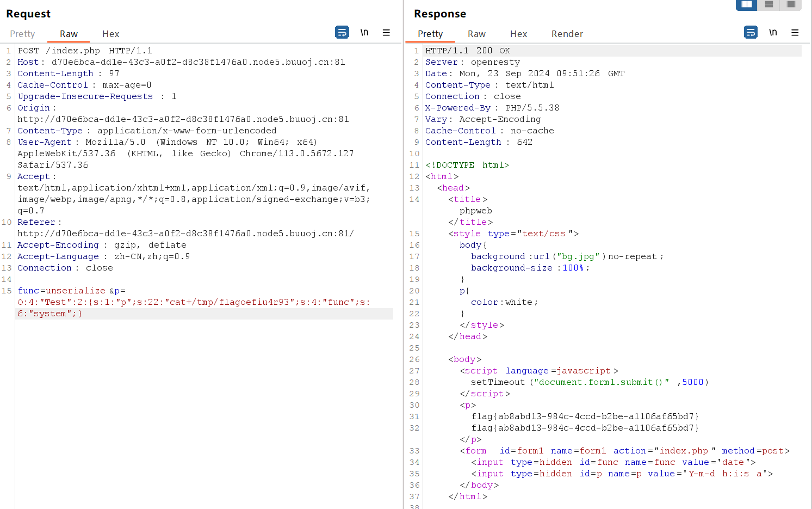
Task: Toggle show non-printable characters in Response panel
Action: click(773, 33)
